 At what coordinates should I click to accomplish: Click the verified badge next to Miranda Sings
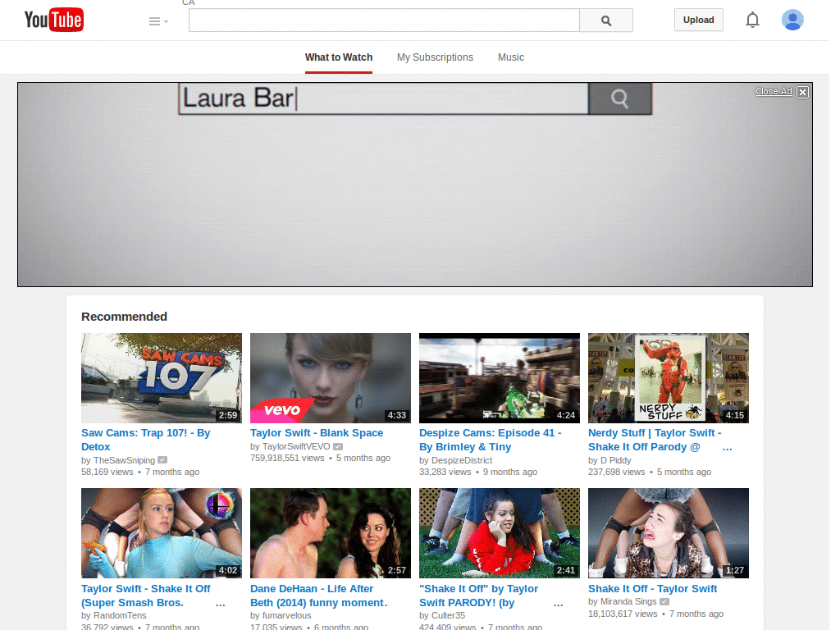point(664,601)
